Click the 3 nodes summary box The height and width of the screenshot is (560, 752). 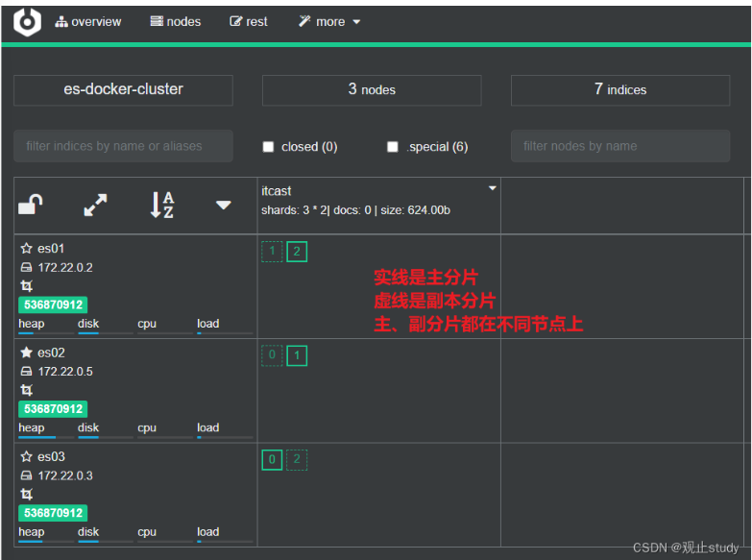coord(372,89)
